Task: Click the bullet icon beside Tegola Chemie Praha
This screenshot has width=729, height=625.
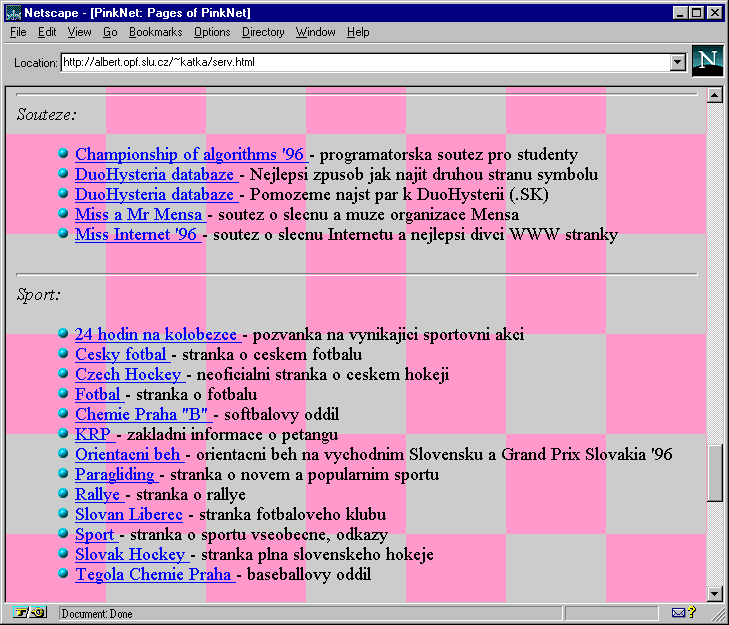Action: point(63,573)
